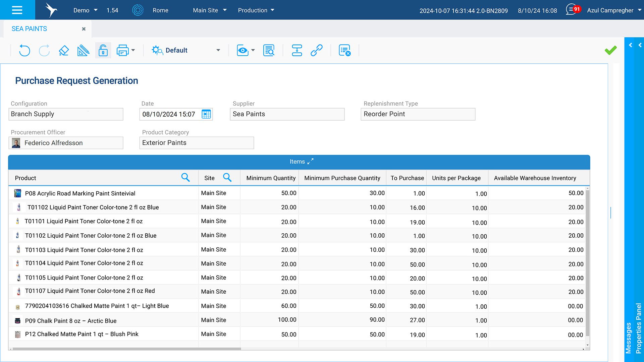Click the list with X icon
644x362 pixels.
[x=344, y=51]
